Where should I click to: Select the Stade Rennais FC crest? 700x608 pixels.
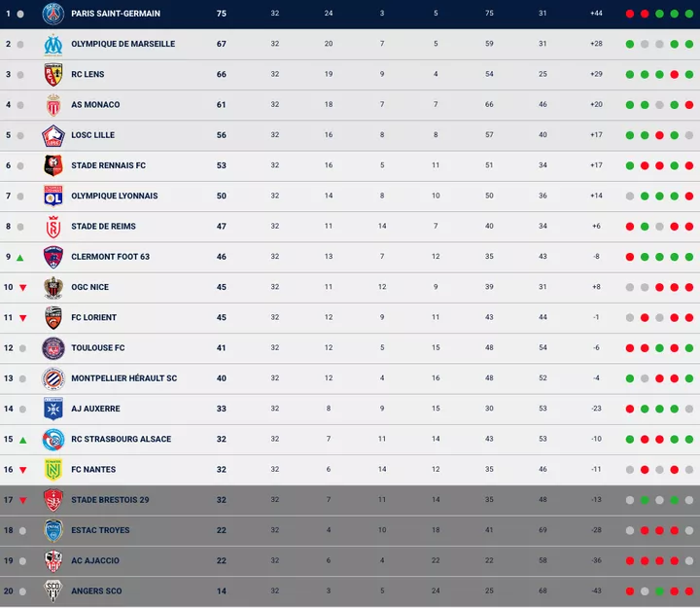52,165
